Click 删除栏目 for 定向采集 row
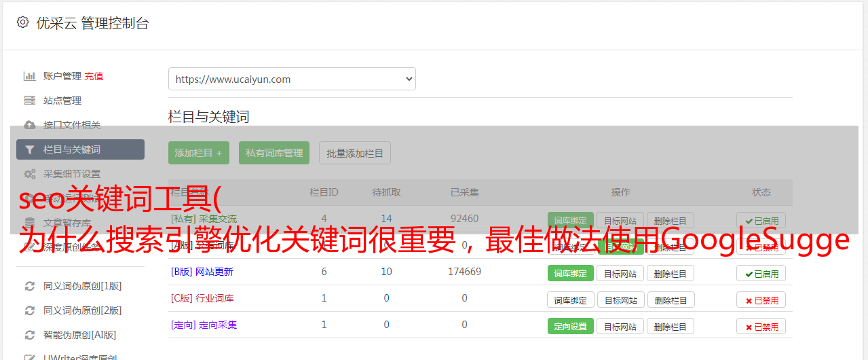 click(671, 326)
